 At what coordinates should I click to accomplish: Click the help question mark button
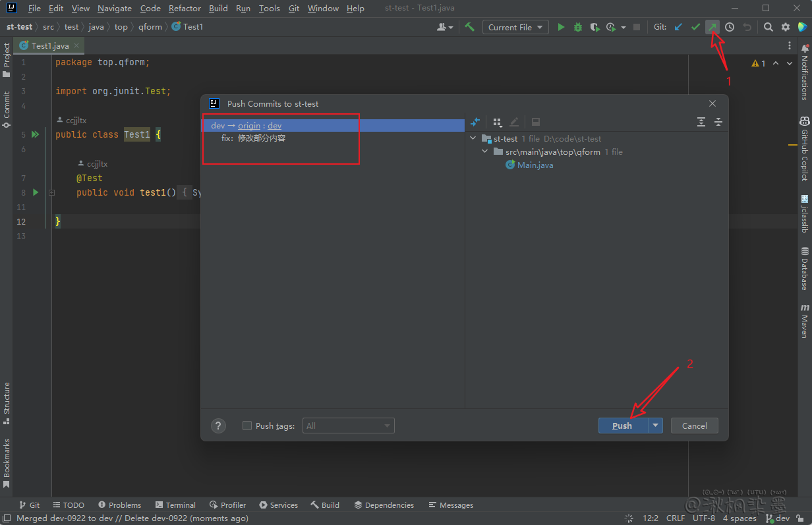coord(219,426)
